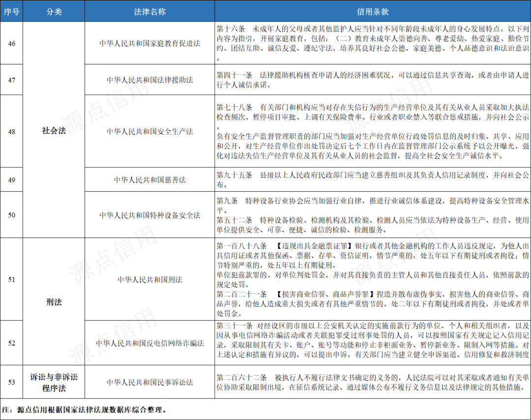This screenshot has height=420, width=531.
Task: Select the 分类 column header
Action: click(53, 10)
